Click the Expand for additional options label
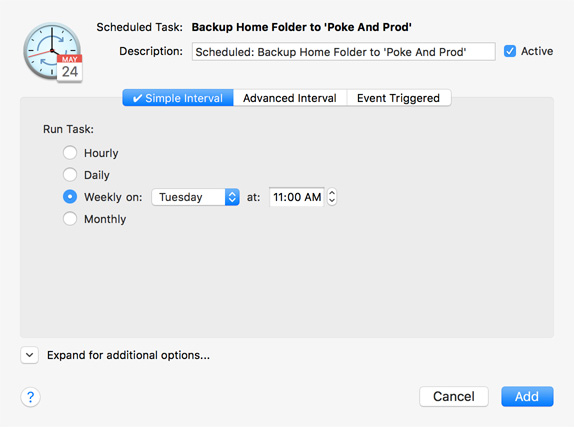Screen dimensions: 574x427 pos(128,355)
